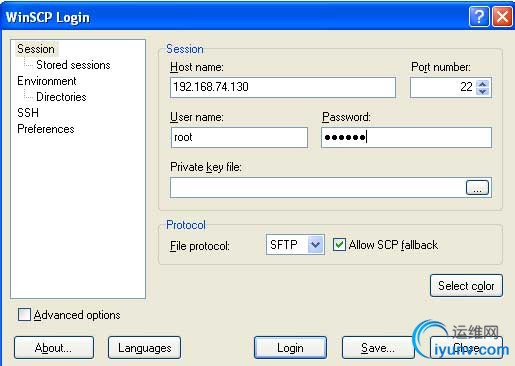Open the File protocol SFTP dropdown
The height and width of the screenshot is (366, 515).
point(295,245)
